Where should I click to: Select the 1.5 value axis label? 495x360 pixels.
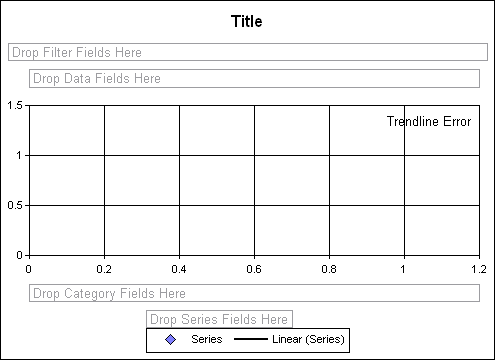(x=15, y=105)
